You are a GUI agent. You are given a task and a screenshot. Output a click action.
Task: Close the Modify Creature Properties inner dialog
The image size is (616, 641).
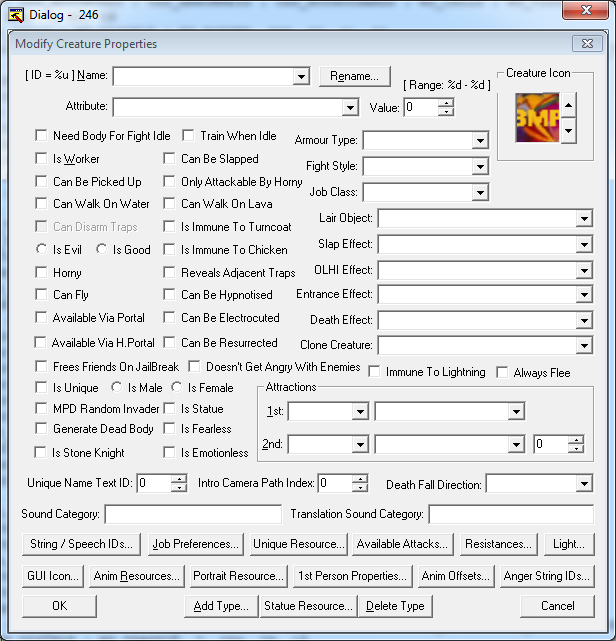click(x=587, y=43)
